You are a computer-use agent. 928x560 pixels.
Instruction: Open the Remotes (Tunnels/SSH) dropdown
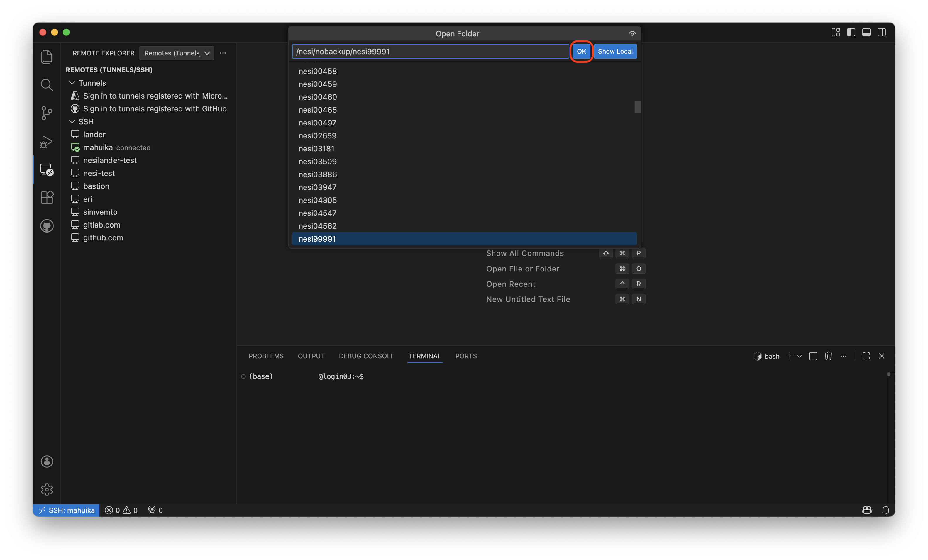click(176, 53)
